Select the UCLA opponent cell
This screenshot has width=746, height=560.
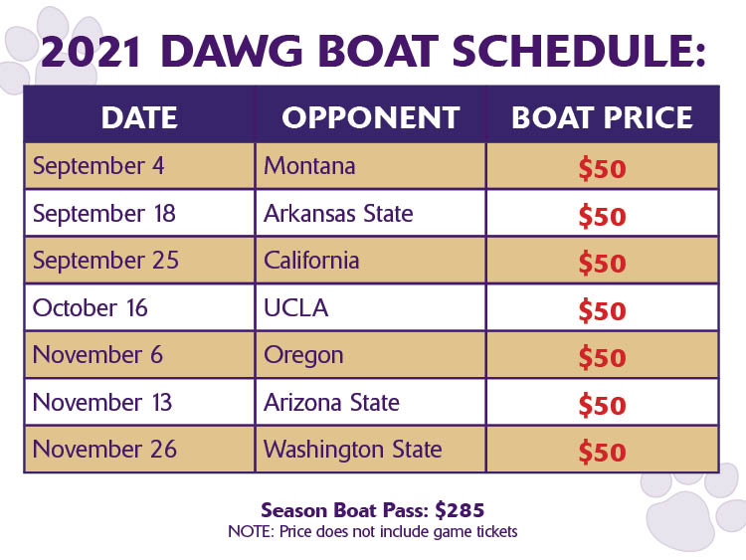pos(371,307)
